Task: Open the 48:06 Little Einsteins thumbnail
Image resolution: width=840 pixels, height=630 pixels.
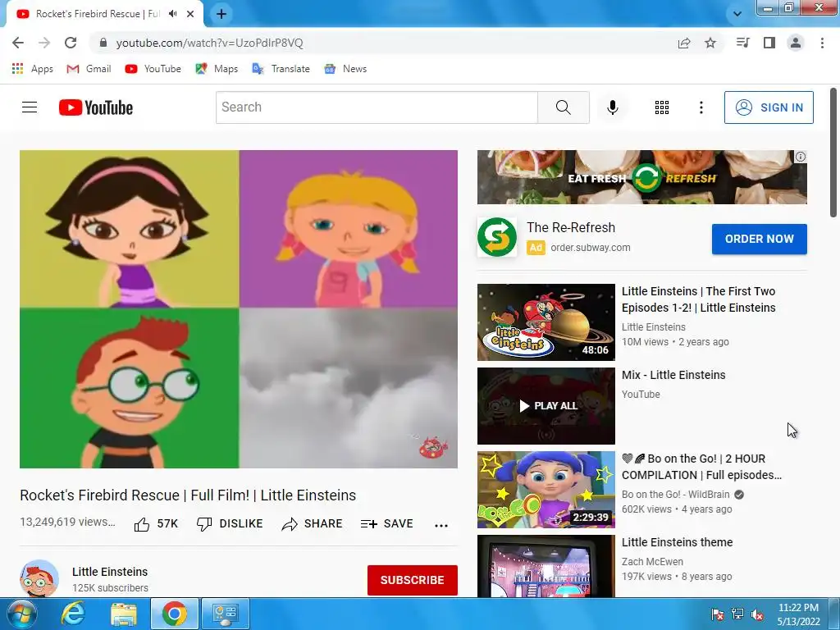Action: pyautogui.click(x=546, y=322)
